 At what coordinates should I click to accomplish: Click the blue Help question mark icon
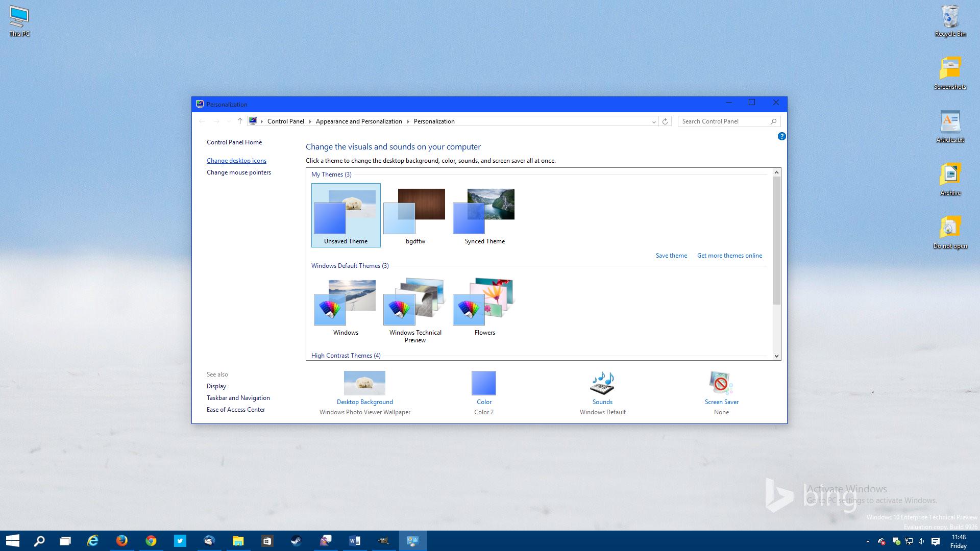click(x=781, y=136)
